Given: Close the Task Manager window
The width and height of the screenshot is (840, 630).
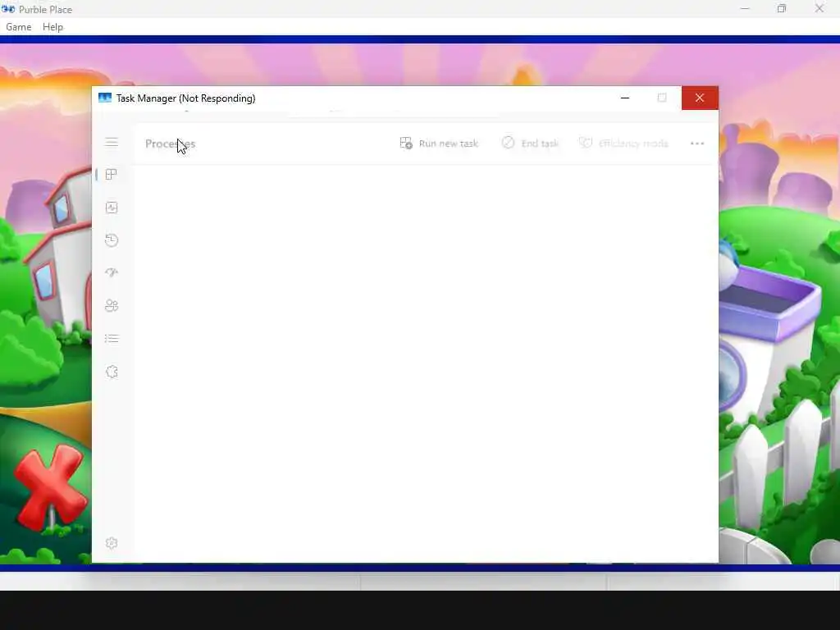Looking at the screenshot, I should point(700,98).
